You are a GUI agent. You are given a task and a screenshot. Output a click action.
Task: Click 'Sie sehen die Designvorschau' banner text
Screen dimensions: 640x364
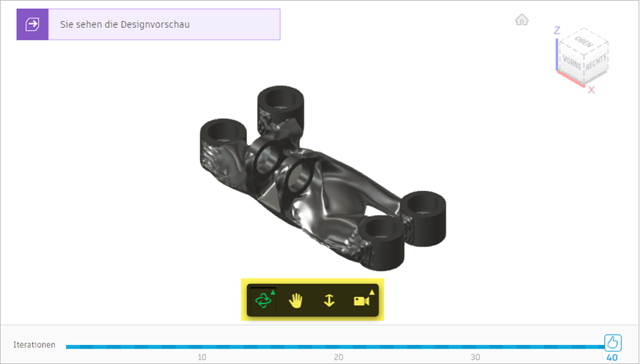point(125,24)
